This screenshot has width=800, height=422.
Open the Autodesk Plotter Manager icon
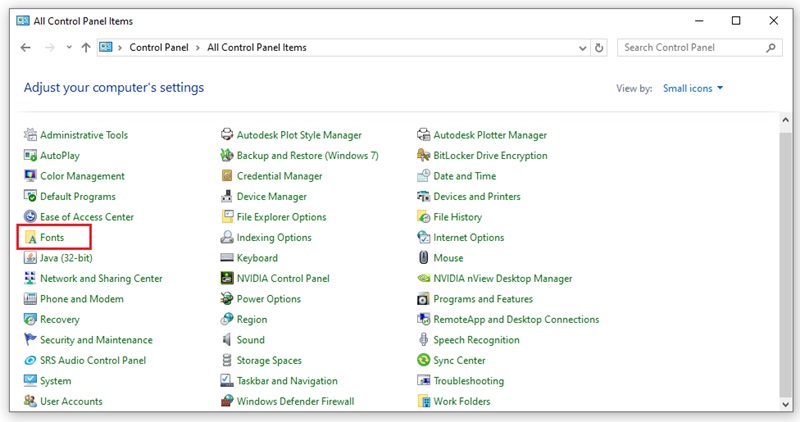coord(423,135)
